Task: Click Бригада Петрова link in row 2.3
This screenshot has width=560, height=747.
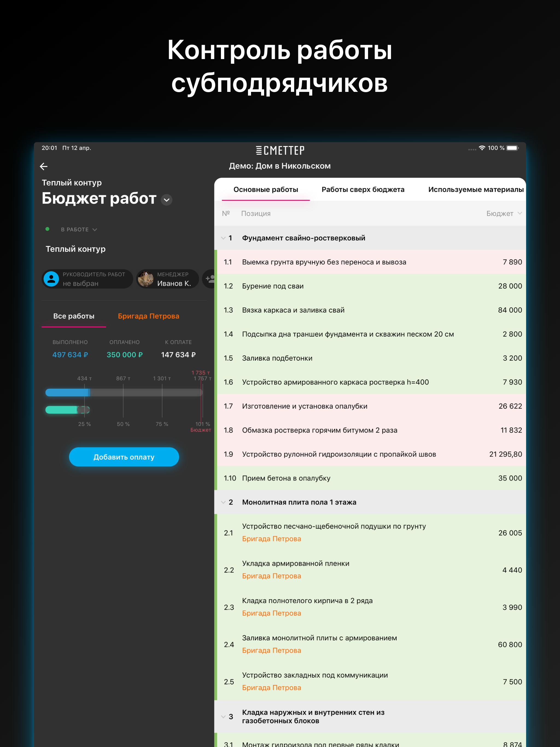Action: [x=271, y=613]
